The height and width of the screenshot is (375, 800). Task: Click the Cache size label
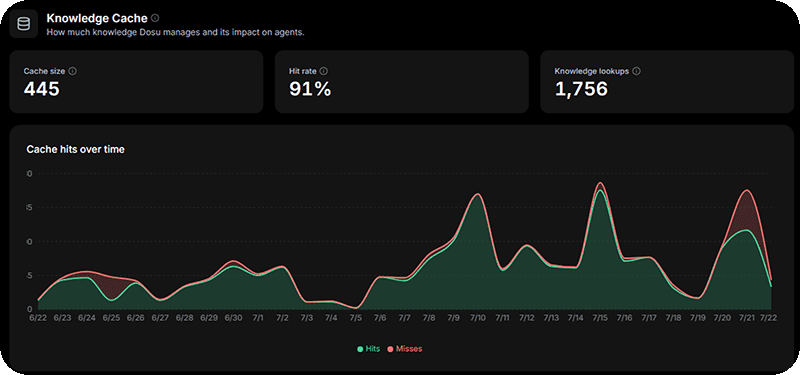pos(44,71)
